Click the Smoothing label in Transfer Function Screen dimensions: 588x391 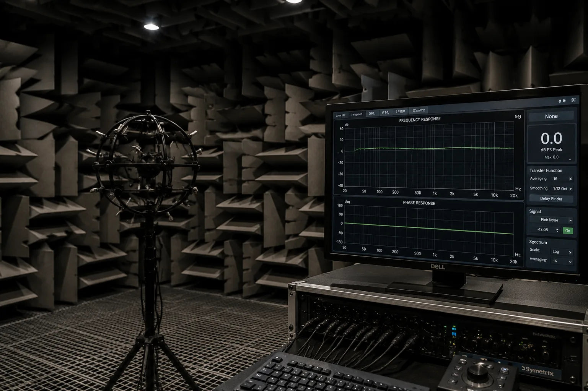point(539,188)
